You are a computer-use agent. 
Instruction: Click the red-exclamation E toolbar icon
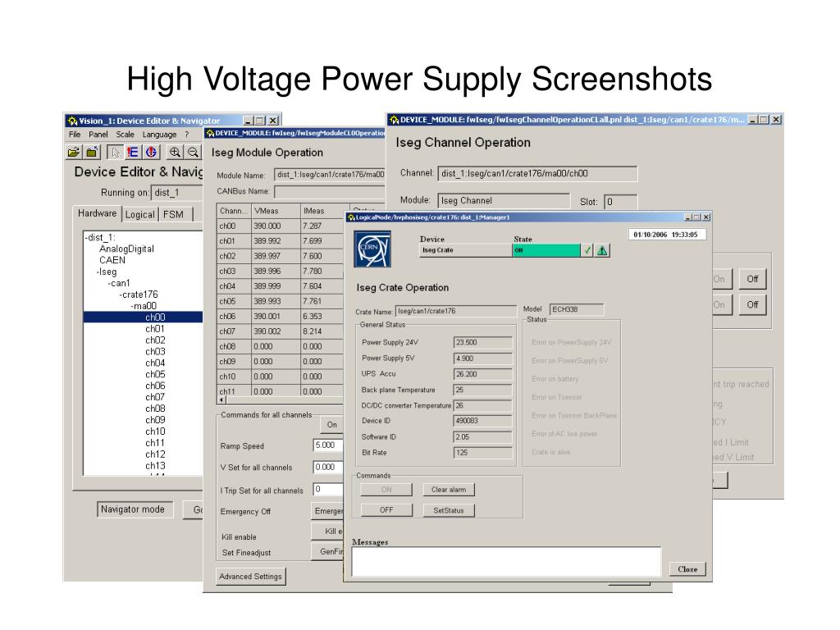pyautogui.click(x=132, y=152)
